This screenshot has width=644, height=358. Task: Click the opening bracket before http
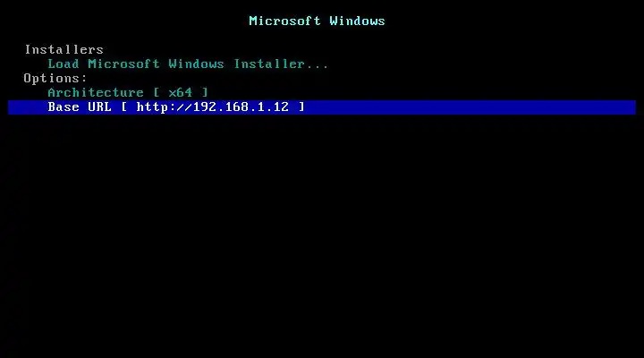click(124, 107)
